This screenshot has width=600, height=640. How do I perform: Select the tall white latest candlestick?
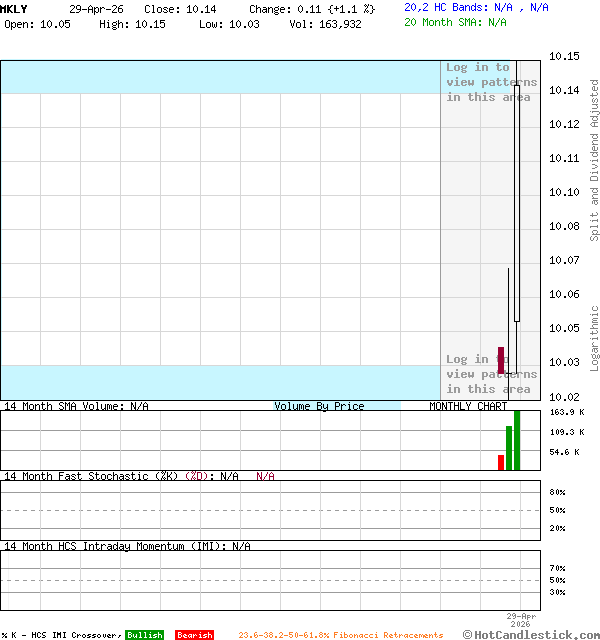[517, 200]
